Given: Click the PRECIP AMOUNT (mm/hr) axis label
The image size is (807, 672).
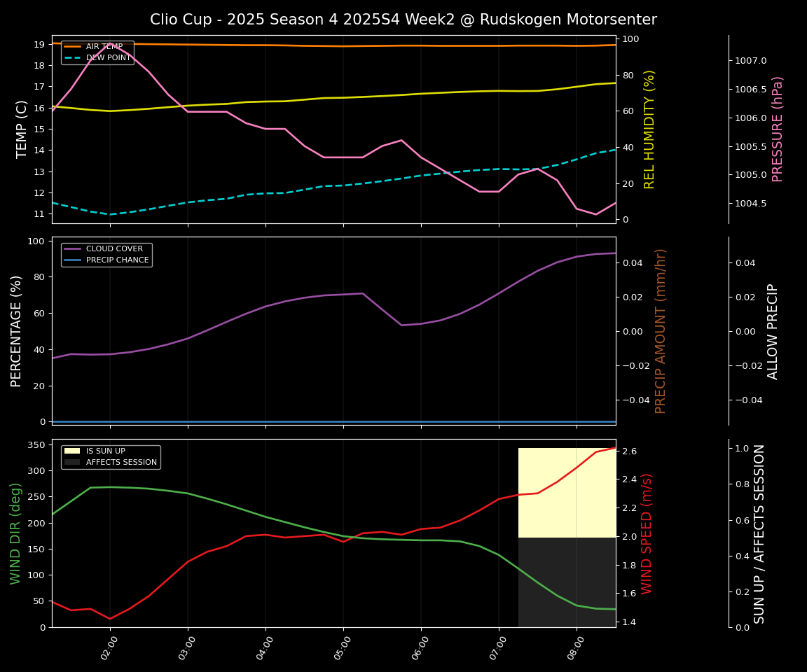Looking at the screenshot, I should pos(661,330).
